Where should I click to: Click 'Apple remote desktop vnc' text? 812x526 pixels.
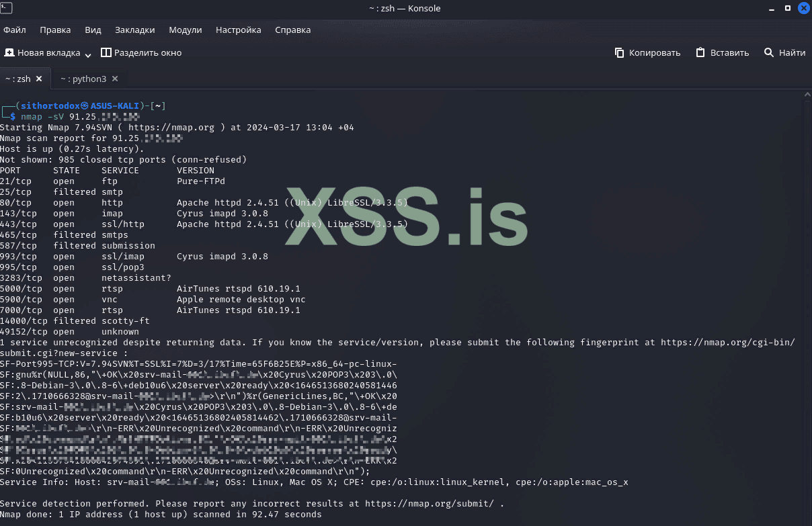coord(241,300)
